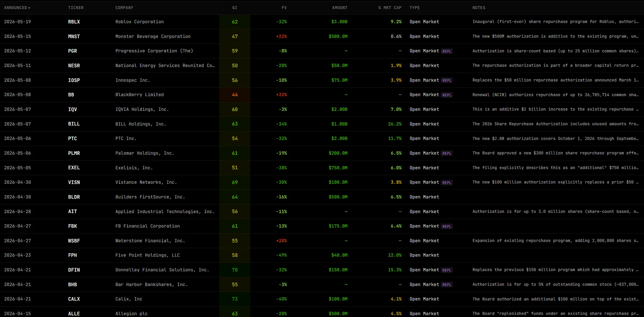Image resolution: width=644 pixels, height=317 pixels.
Task: Select the BHB ticker
Action: pos(73,285)
